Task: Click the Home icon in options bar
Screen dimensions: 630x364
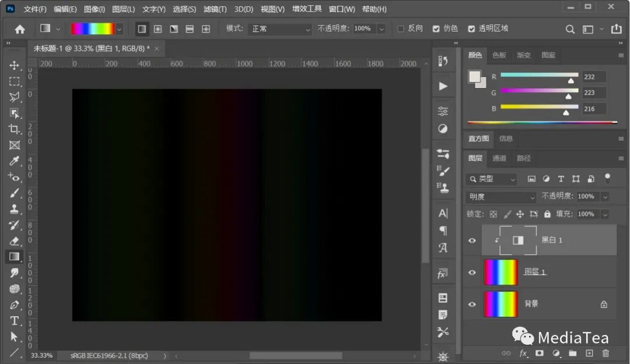Action: (20, 29)
